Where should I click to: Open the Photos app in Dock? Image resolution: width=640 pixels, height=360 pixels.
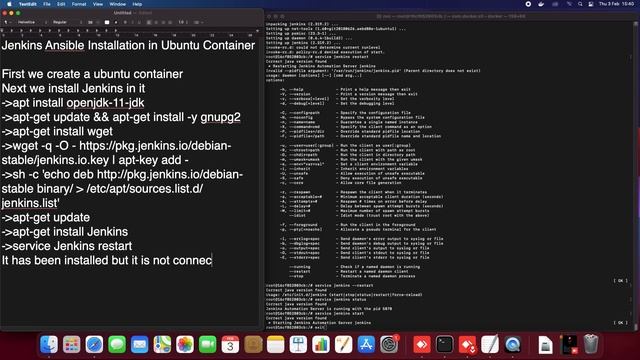click(185, 344)
